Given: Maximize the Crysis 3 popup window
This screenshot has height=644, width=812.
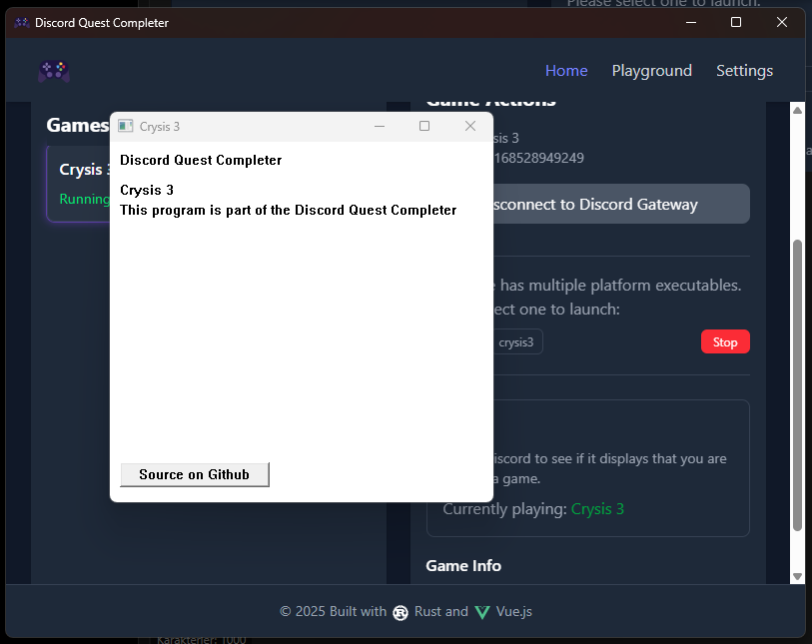Looking at the screenshot, I should (x=424, y=126).
